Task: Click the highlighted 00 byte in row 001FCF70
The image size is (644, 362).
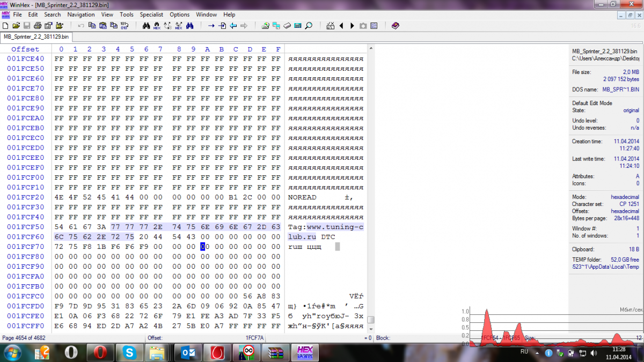Action: [203, 247]
